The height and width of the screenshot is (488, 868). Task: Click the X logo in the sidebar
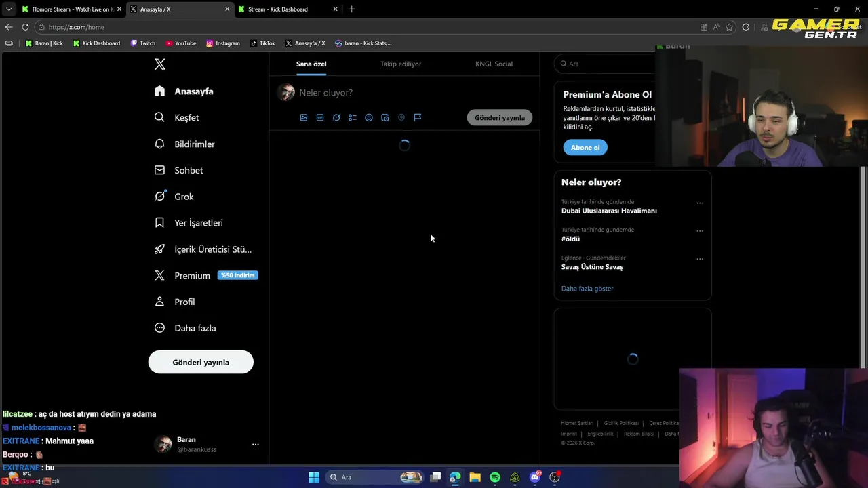coord(160,64)
